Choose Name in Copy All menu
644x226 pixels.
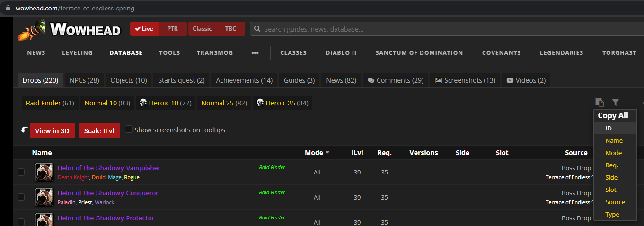click(x=616, y=140)
